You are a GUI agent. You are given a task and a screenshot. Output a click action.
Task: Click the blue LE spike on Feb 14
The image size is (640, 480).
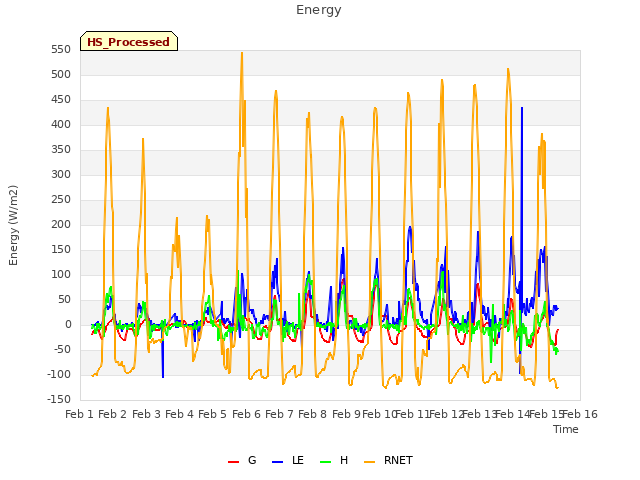click(522, 109)
